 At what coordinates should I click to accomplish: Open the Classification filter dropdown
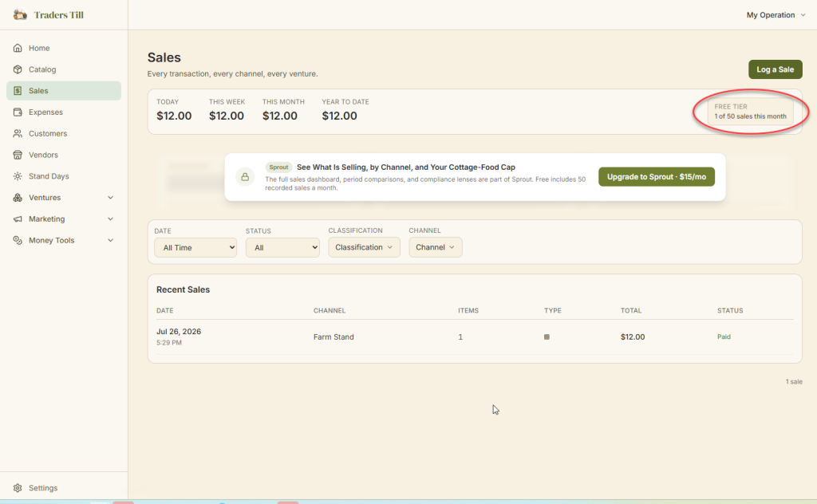click(364, 247)
